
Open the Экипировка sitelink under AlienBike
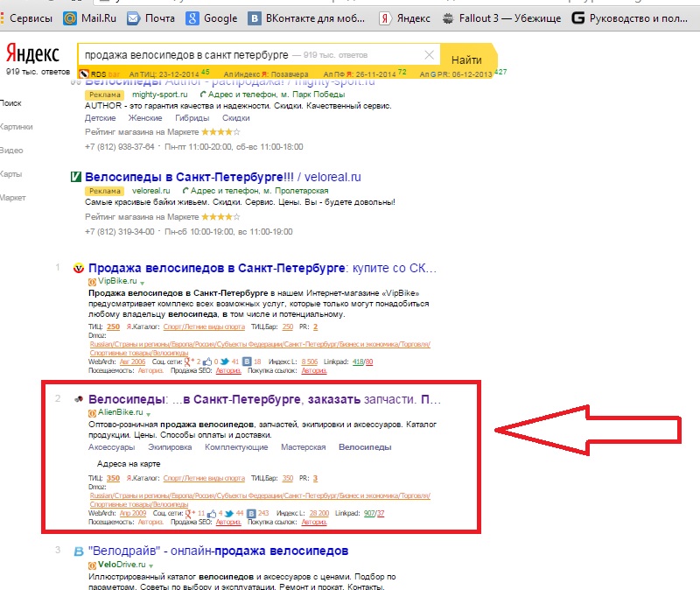[170, 447]
